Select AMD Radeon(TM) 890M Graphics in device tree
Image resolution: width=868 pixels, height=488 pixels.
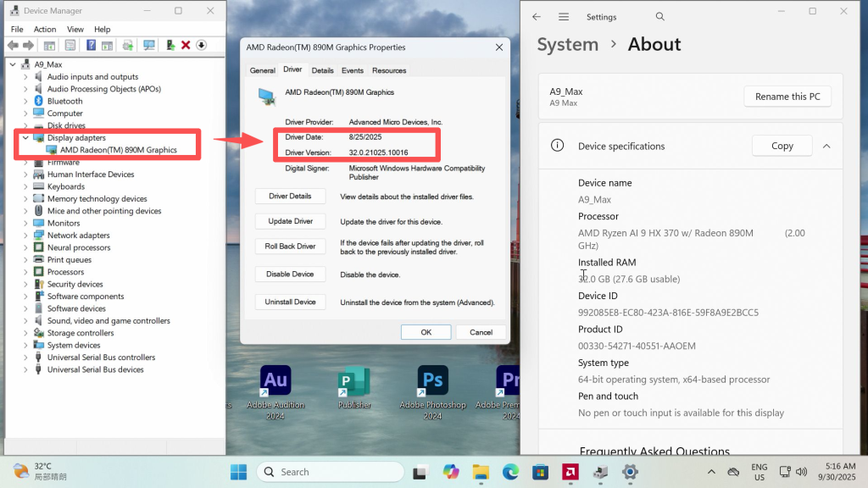118,150
